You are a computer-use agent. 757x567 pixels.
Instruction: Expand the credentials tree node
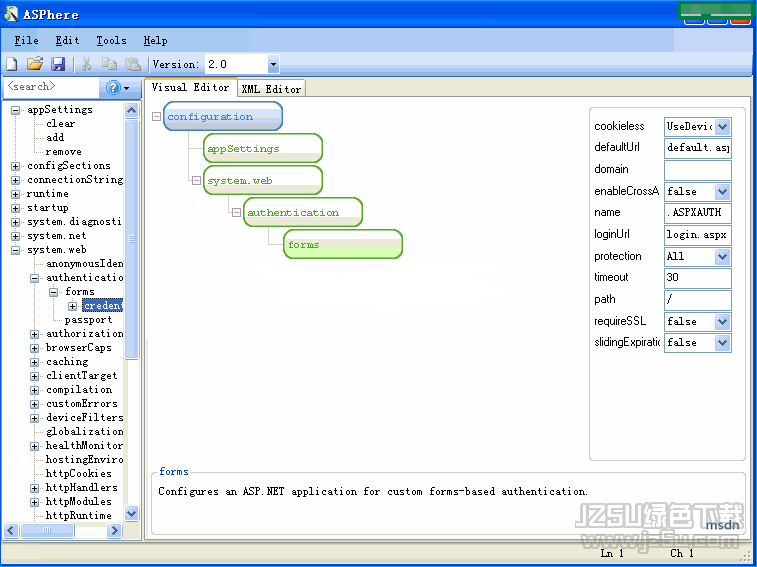72,306
